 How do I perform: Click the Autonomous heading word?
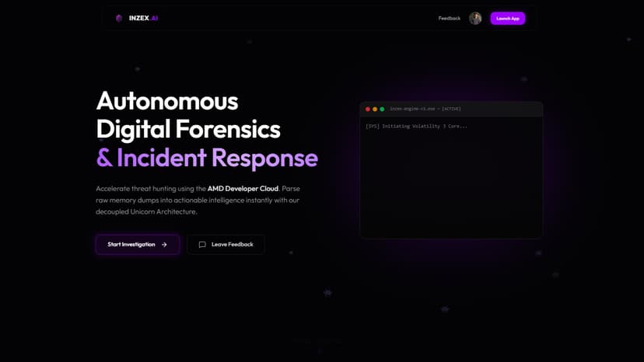coord(167,101)
